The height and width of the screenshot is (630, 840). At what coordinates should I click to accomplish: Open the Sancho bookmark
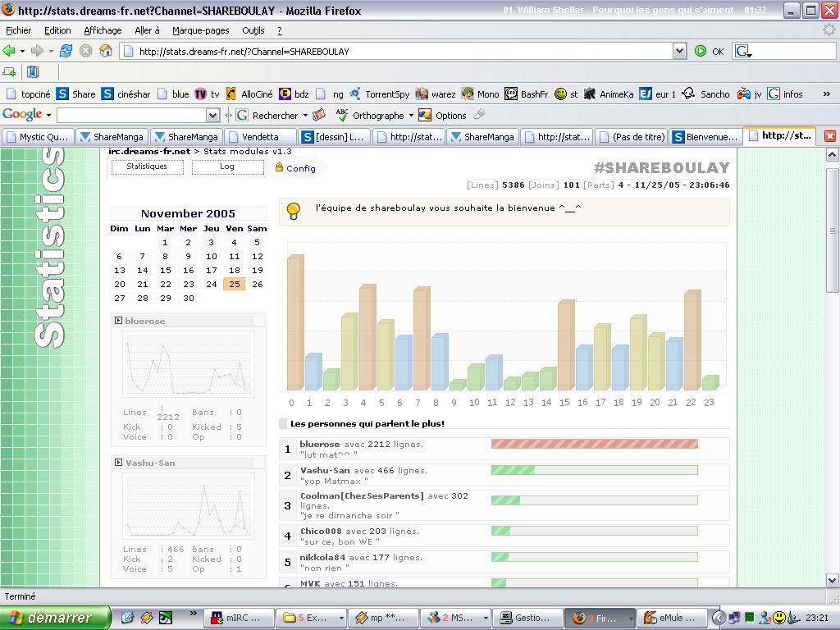pyautogui.click(x=706, y=94)
